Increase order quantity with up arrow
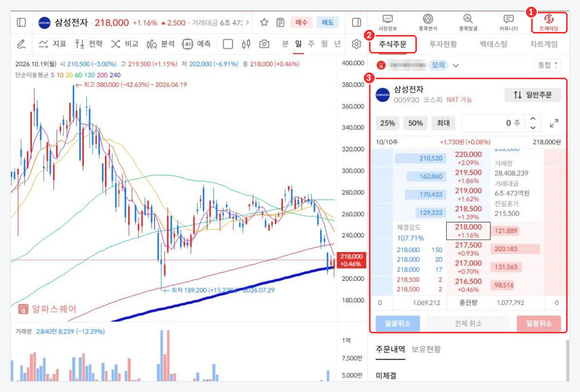580x392 pixels. 533,119
